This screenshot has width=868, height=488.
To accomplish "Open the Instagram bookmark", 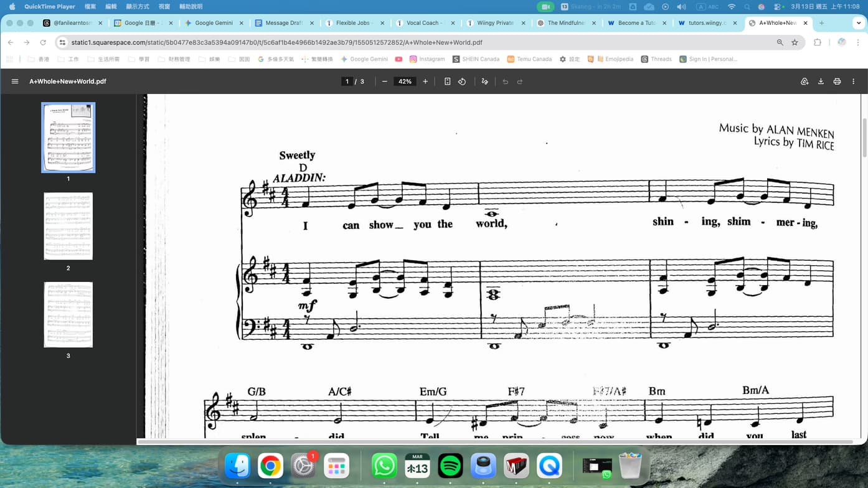I will pos(427,59).
